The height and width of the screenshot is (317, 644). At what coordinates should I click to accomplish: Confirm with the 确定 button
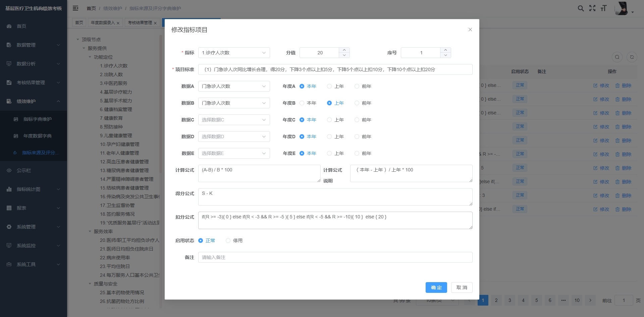[436, 287]
